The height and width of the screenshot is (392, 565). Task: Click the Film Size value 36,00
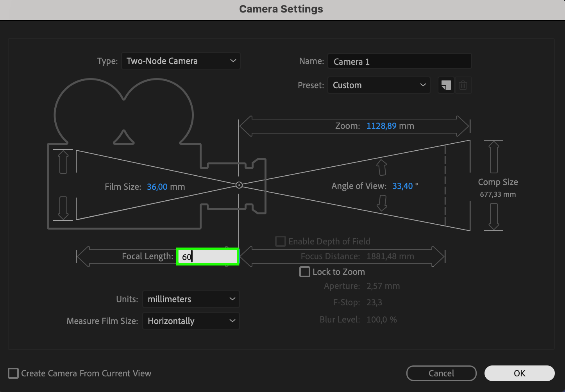click(157, 187)
